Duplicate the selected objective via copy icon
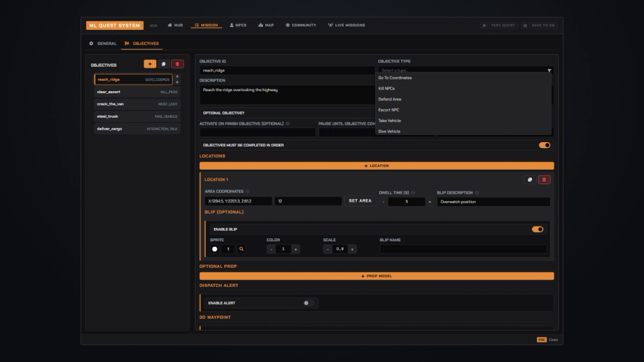This screenshot has height=362, width=644. point(164,64)
